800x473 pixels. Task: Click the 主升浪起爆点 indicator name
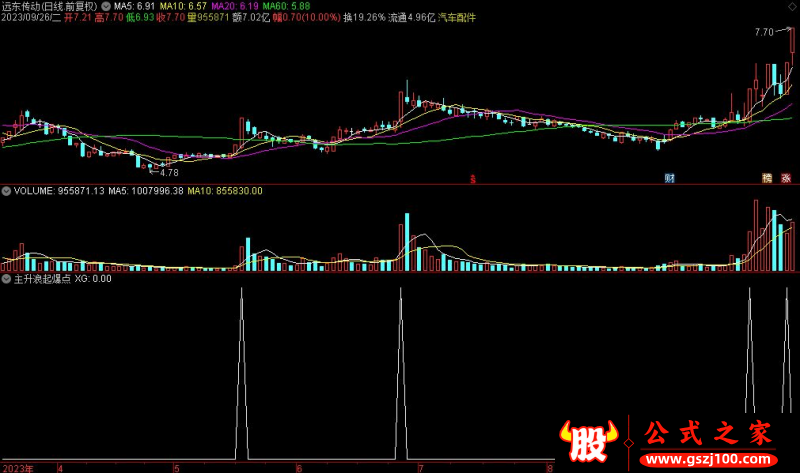[42, 279]
